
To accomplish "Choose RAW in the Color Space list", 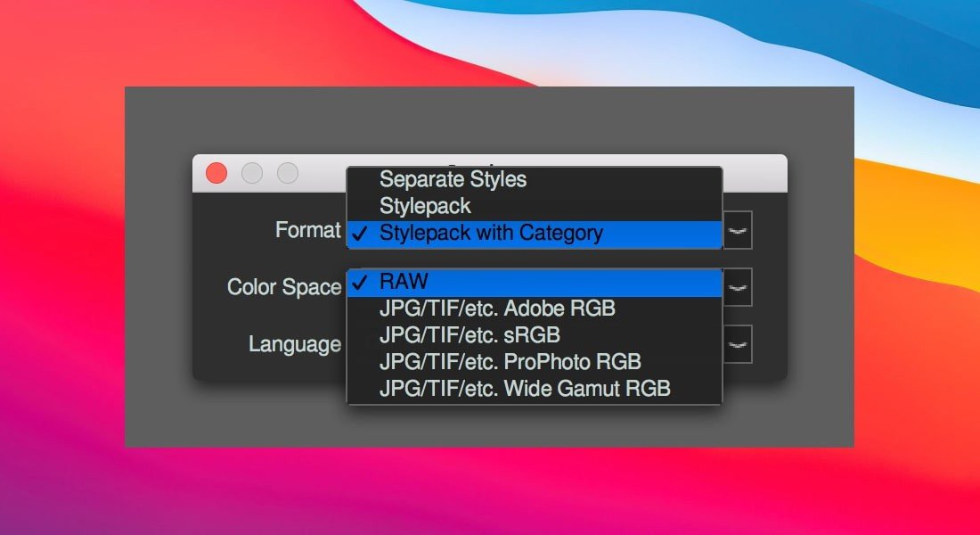I will coord(404,283).
